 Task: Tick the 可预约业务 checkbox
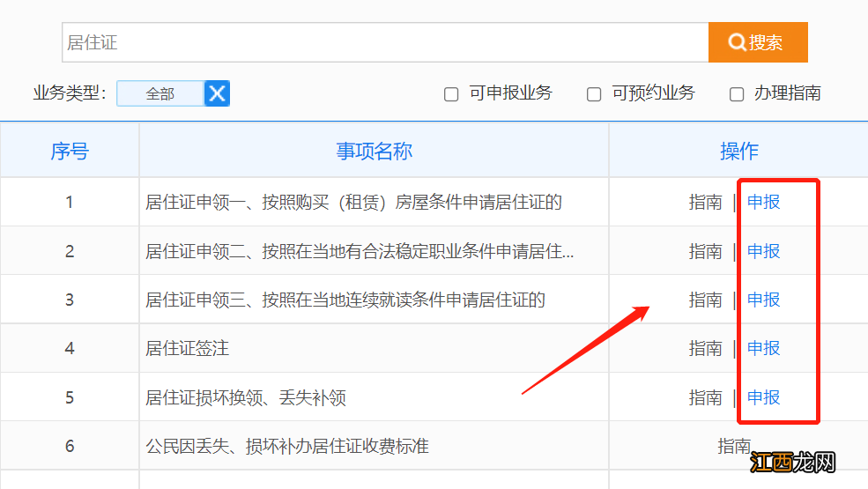[594, 94]
